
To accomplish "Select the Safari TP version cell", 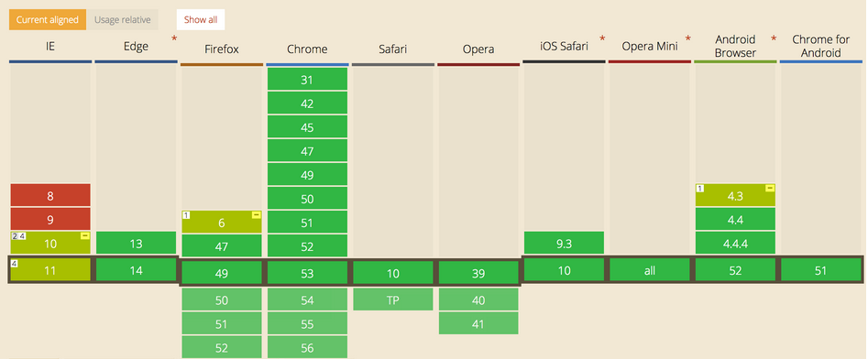I will [x=393, y=299].
